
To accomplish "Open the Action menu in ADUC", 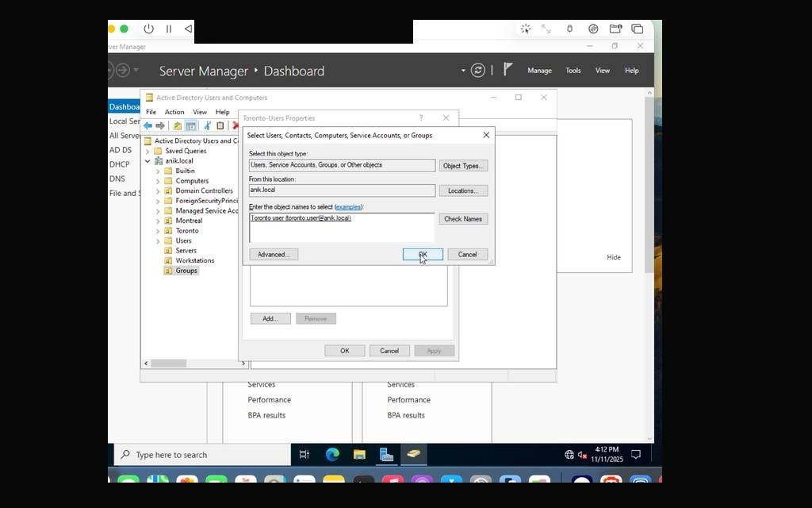I will [174, 112].
